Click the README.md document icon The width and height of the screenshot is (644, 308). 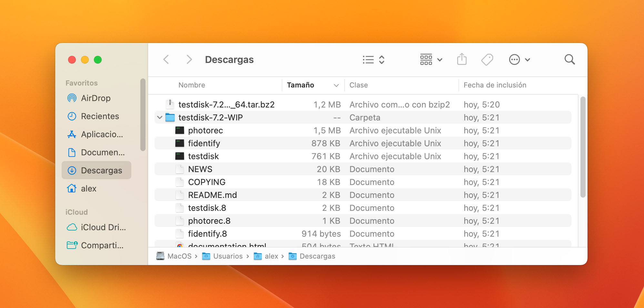pyautogui.click(x=180, y=195)
